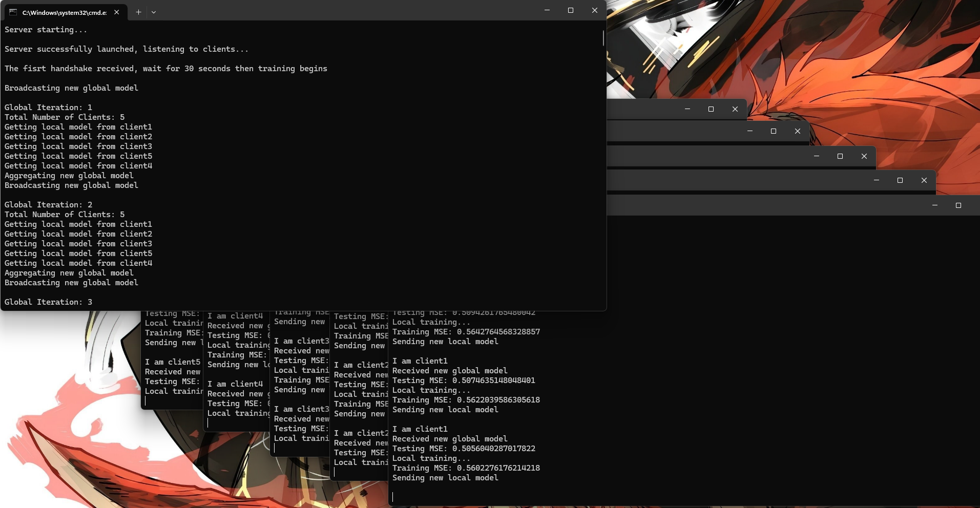Minimize the client3 terminal window
This screenshot has width=980, height=508.
[817, 156]
